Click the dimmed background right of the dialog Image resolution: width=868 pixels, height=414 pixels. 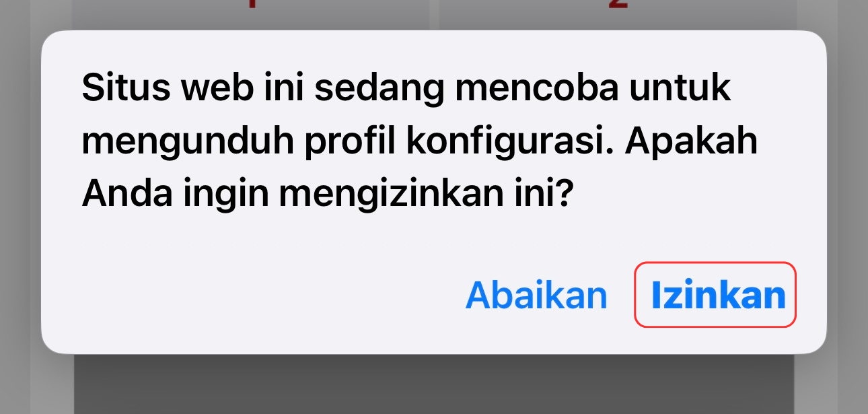(x=848, y=202)
